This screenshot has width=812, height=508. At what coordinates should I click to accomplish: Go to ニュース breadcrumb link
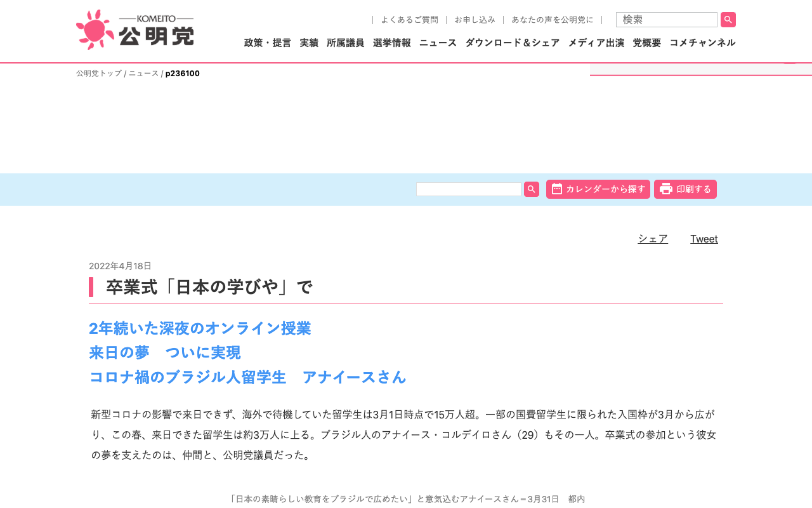click(x=144, y=73)
